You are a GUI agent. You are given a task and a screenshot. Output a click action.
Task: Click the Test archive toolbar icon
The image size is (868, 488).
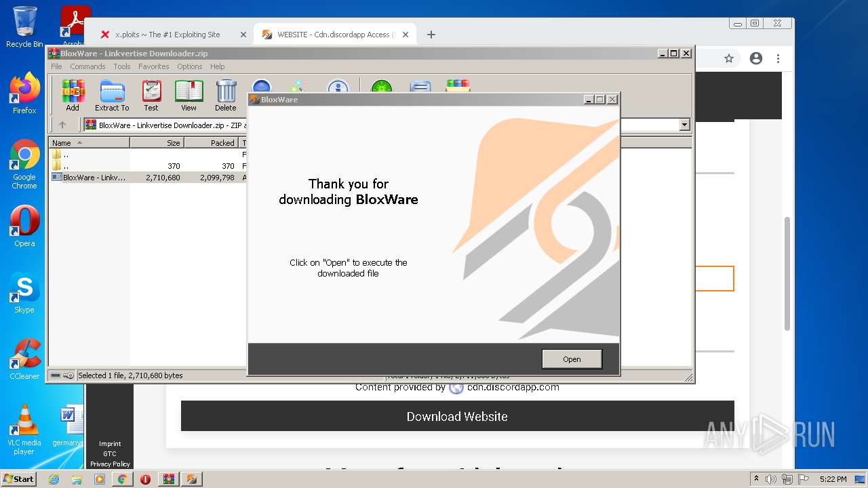pos(151,96)
